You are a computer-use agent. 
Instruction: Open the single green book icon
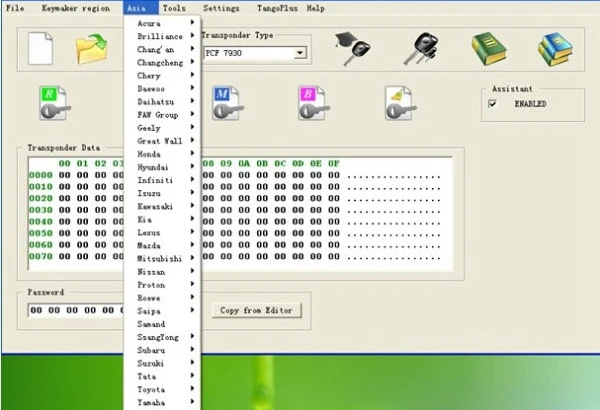point(489,49)
